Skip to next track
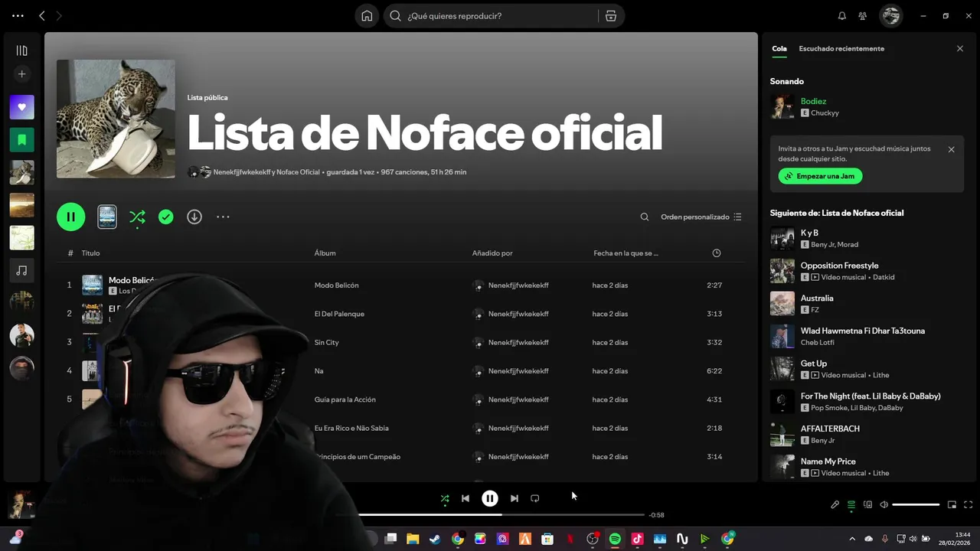Screen dimensions: 980x551 (x=514, y=498)
